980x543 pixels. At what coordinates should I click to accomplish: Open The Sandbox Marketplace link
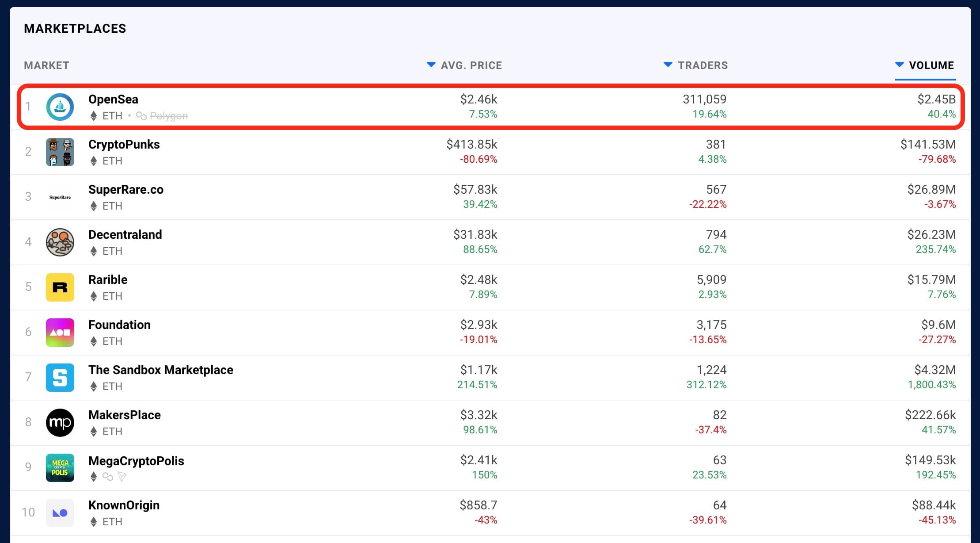160,370
